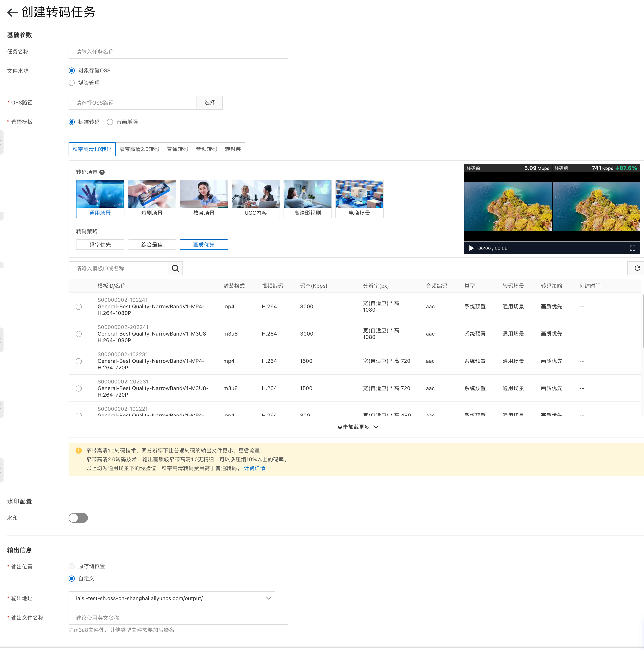Viewport: 644px width, 650px height.
Task: Select the 媒资管理 file source radio
Action: pos(72,83)
